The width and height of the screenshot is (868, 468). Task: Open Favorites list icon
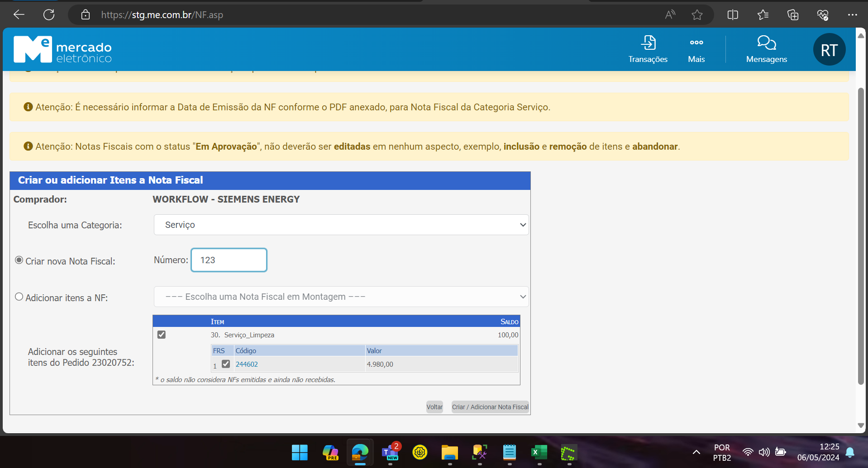(763, 15)
